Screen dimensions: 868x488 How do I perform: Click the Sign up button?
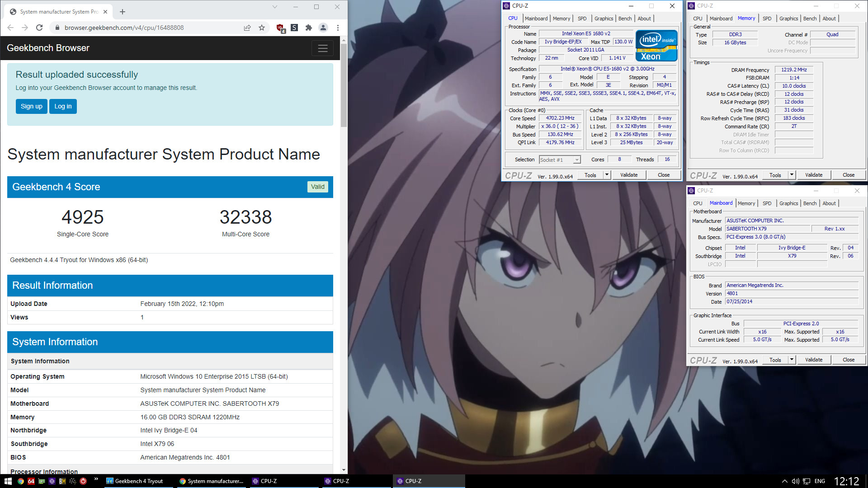(32, 106)
